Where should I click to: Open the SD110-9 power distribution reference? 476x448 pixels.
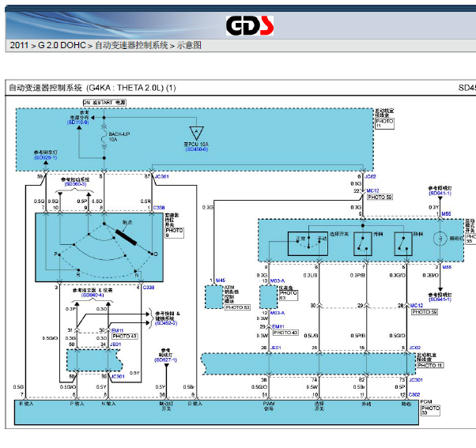click(77, 122)
